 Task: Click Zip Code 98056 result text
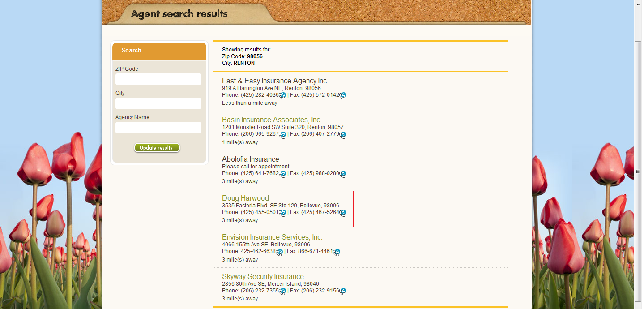coord(242,56)
